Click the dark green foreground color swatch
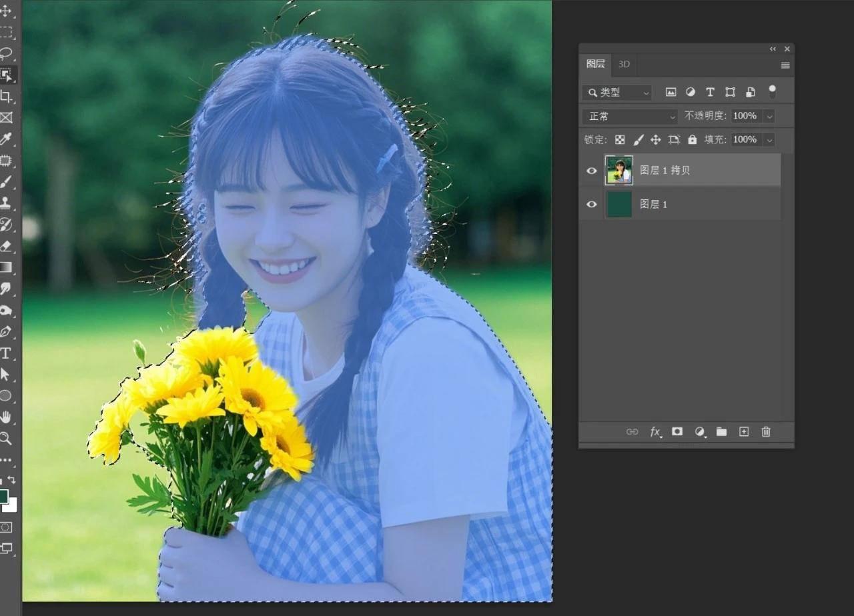This screenshot has height=616, width=854. pos(3,496)
